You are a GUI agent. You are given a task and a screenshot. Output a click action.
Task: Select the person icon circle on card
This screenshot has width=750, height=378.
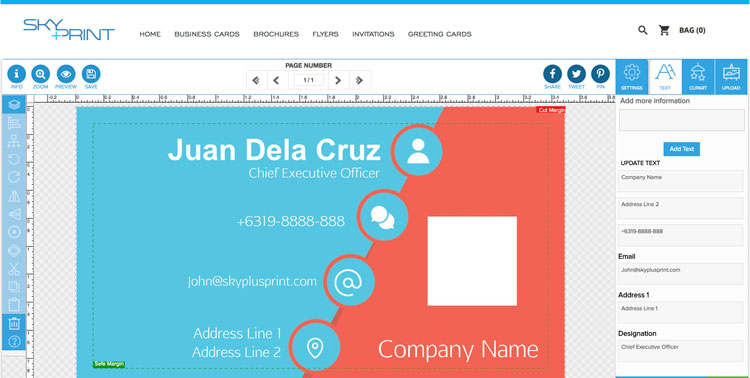point(418,150)
